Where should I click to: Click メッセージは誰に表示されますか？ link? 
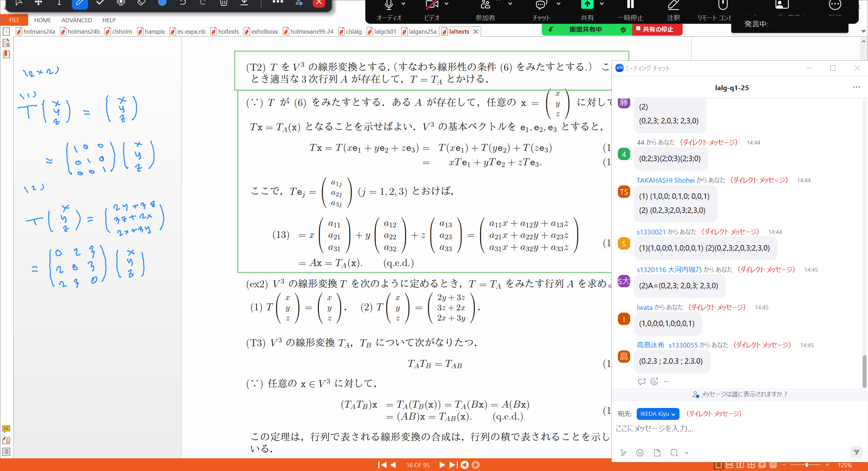[x=740, y=394]
